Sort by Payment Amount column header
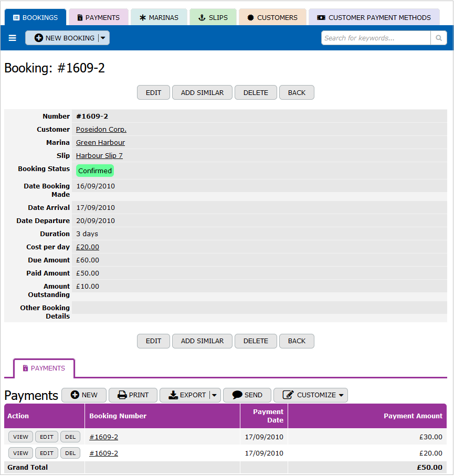 point(413,416)
